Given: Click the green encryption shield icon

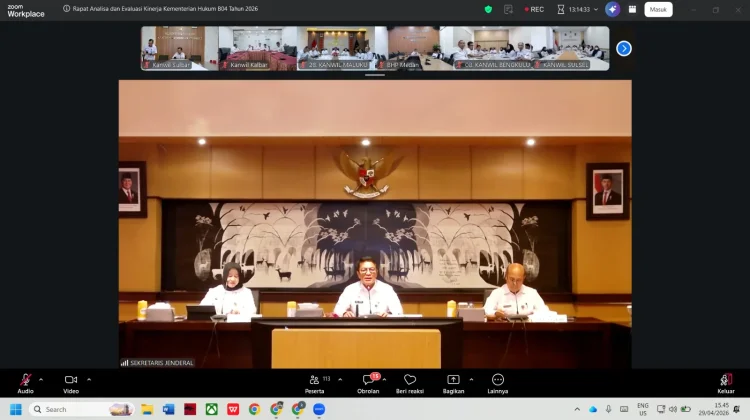Looking at the screenshot, I should point(488,9).
